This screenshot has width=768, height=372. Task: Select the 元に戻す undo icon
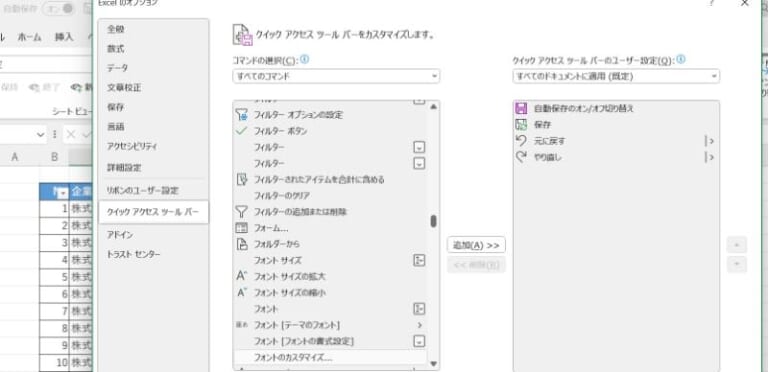[522, 141]
